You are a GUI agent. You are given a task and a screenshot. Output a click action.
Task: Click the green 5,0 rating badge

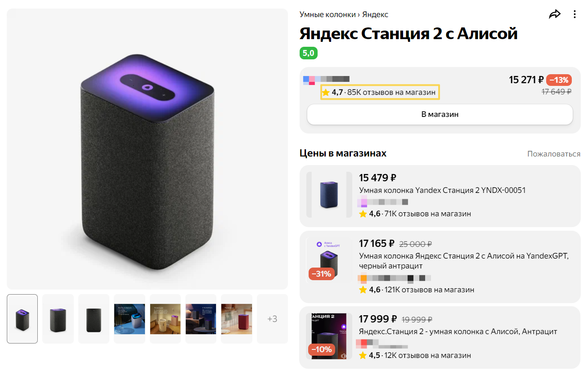click(309, 53)
